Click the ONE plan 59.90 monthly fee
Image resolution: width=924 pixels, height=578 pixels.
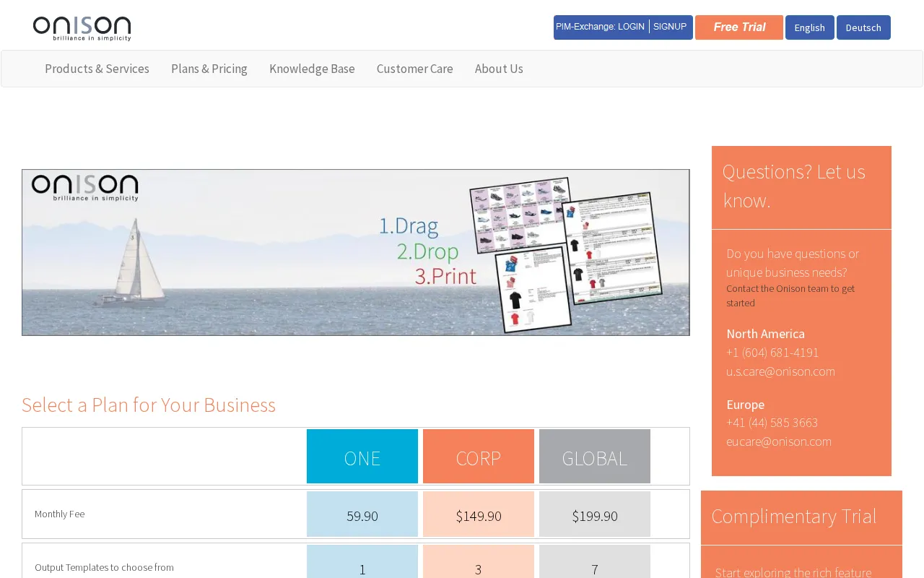[362, 514]
